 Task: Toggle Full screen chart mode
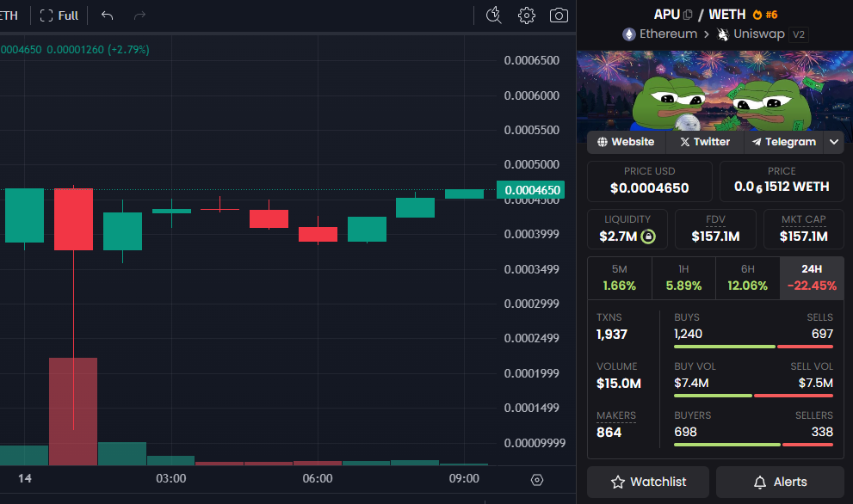pos(59,15)
